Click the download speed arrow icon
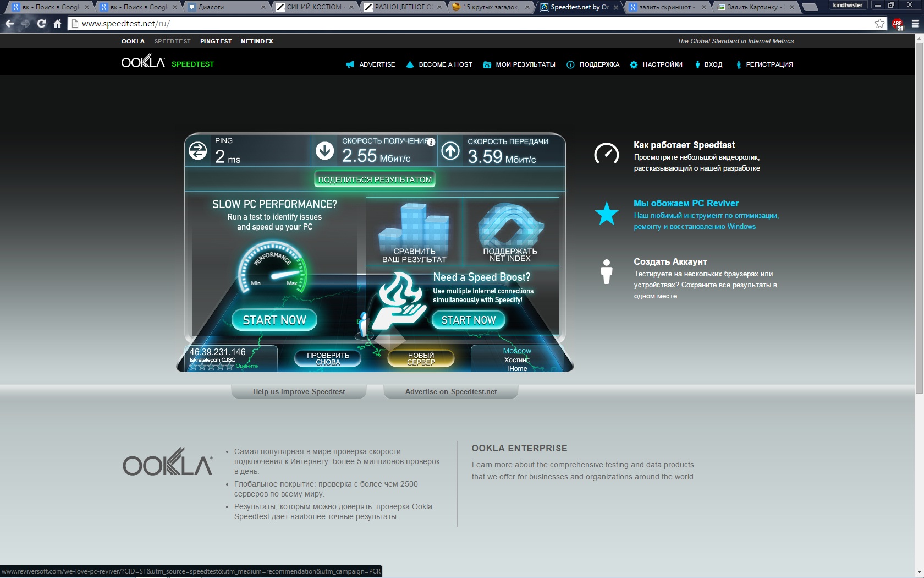Image resolution: width=924 pixels, height=578 pixels. [x=325, y=150]
